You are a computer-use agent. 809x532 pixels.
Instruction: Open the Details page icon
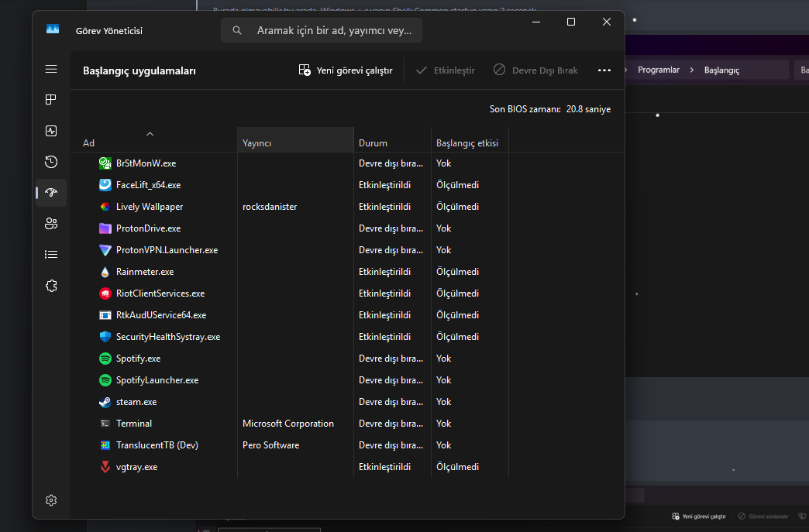[x=51, y=254]
